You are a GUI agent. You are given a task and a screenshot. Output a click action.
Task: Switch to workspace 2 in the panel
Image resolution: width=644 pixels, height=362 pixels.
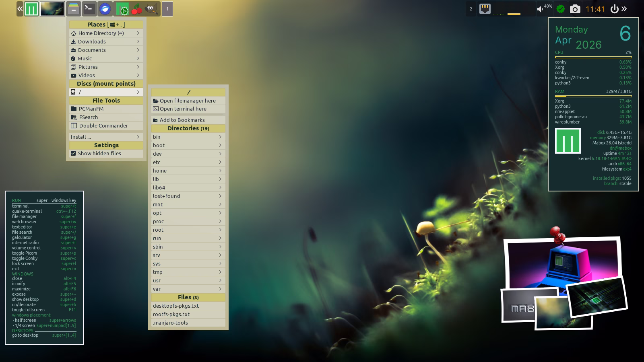click(x=471, y=9)
